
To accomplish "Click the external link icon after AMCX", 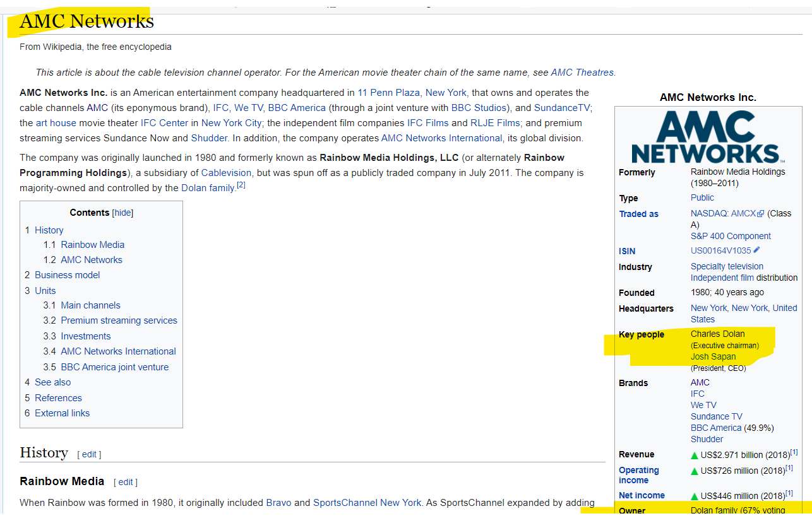I will click(x=761, y=214).
